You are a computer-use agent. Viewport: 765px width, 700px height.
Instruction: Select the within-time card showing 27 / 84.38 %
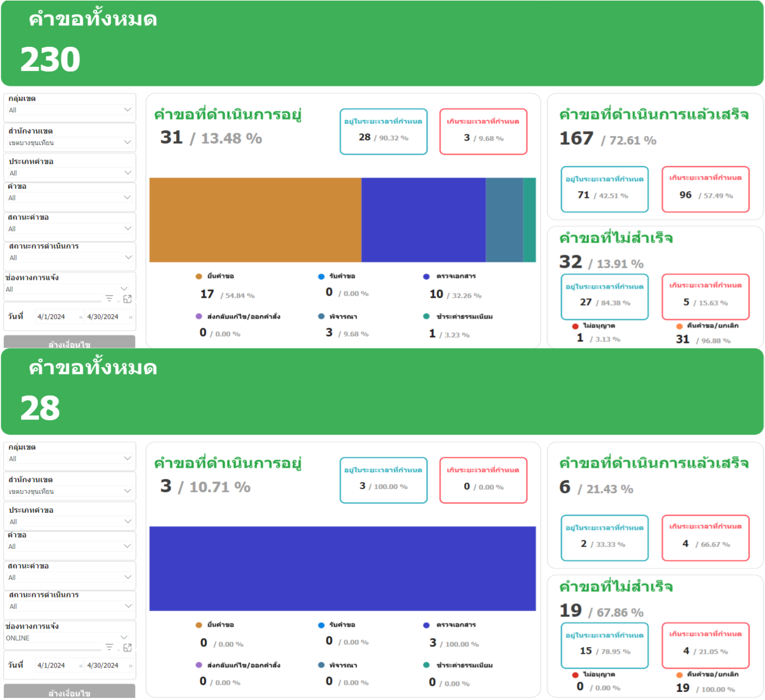pos(605,297)
